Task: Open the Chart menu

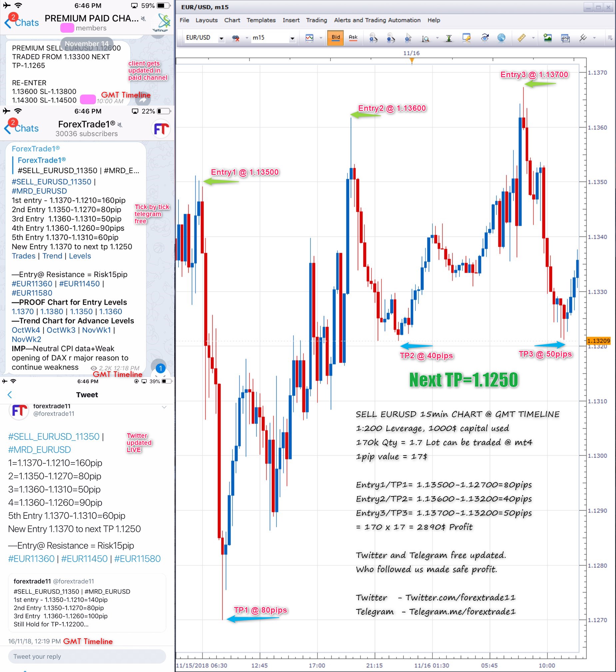Action: (x=232, y=20)
